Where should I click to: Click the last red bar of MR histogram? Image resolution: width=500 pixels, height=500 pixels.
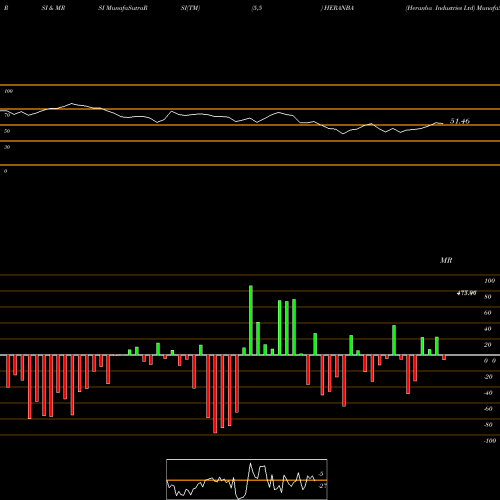(x=444, y=357)
